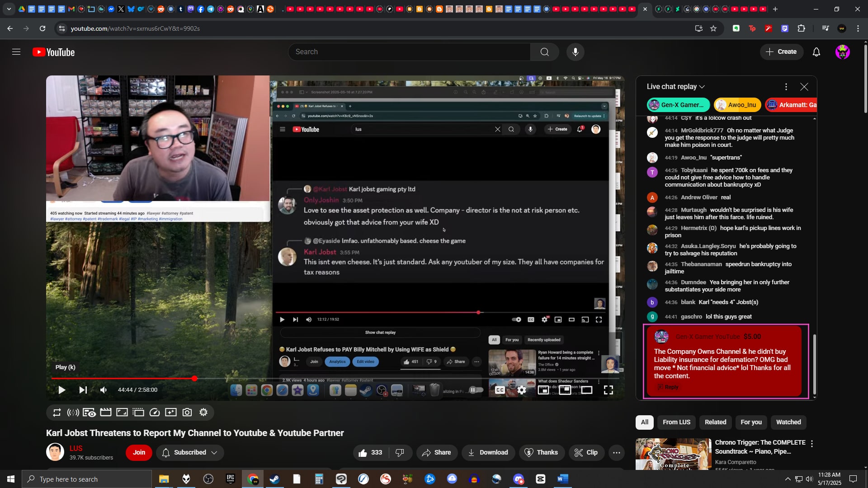This screenshot has width=868, height=488.
Task: Click the resize player extension icon
Action: [122, 413]
